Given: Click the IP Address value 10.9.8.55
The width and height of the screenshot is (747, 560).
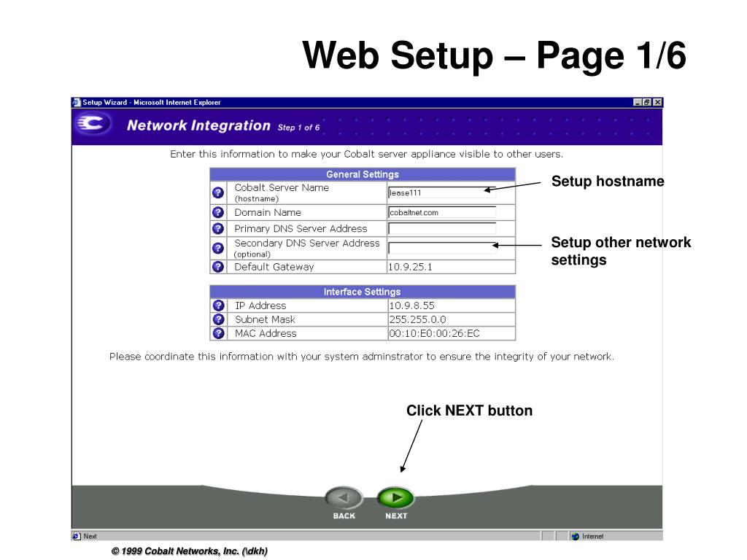Looking at the screenshot, I should (x=411, y=306).
